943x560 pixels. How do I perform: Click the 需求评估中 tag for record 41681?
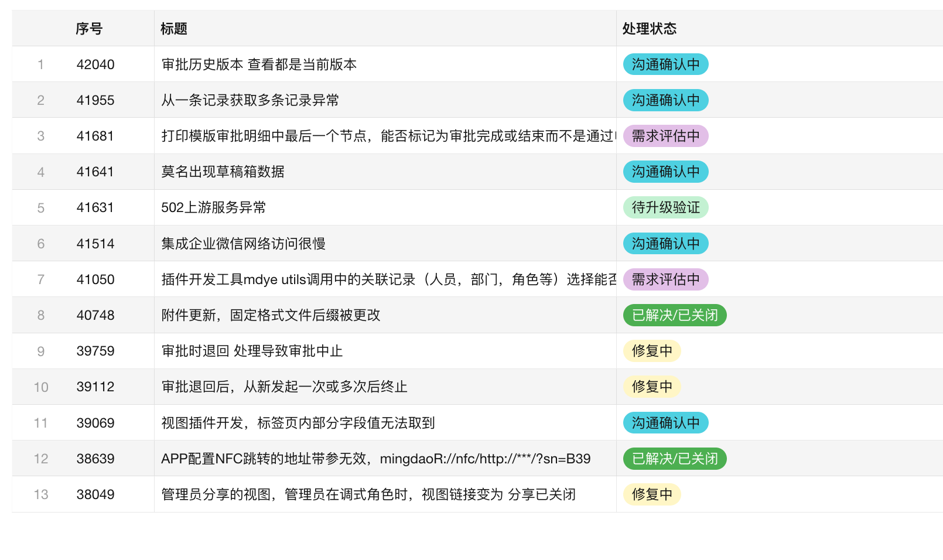(666, 136)
